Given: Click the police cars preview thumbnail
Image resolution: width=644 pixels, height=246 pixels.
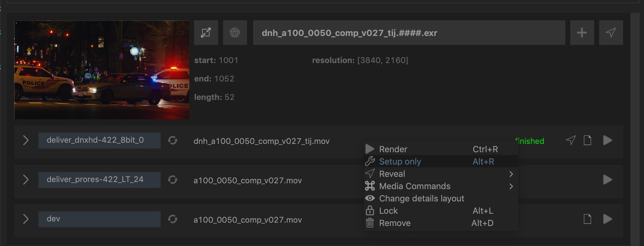Looking at the screenshot, I should [102, 70].
